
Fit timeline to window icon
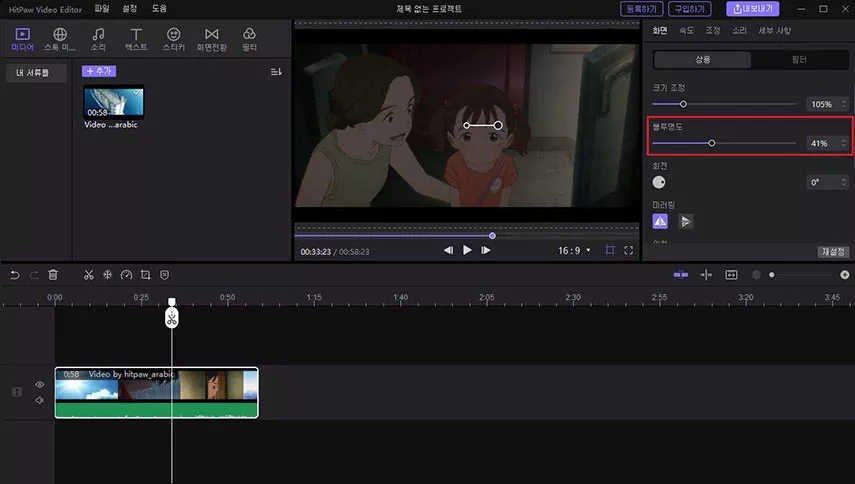[x=731, y=275]
